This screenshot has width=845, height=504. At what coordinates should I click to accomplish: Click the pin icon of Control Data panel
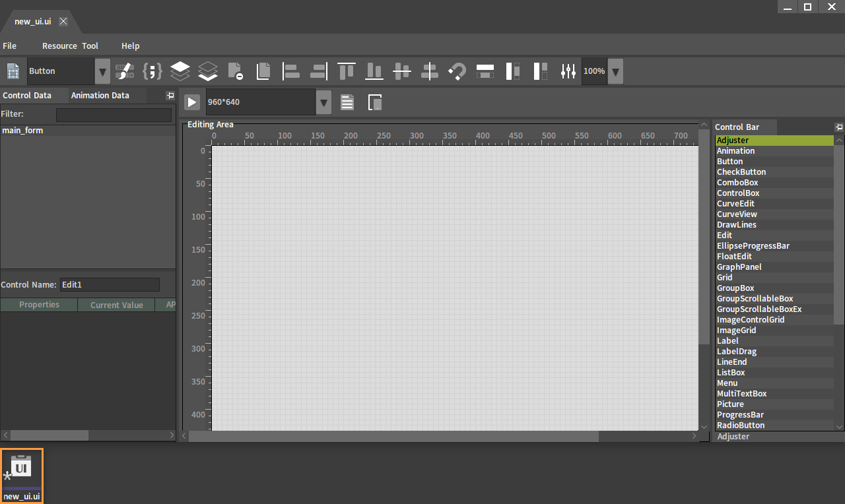tap(170, 96)
